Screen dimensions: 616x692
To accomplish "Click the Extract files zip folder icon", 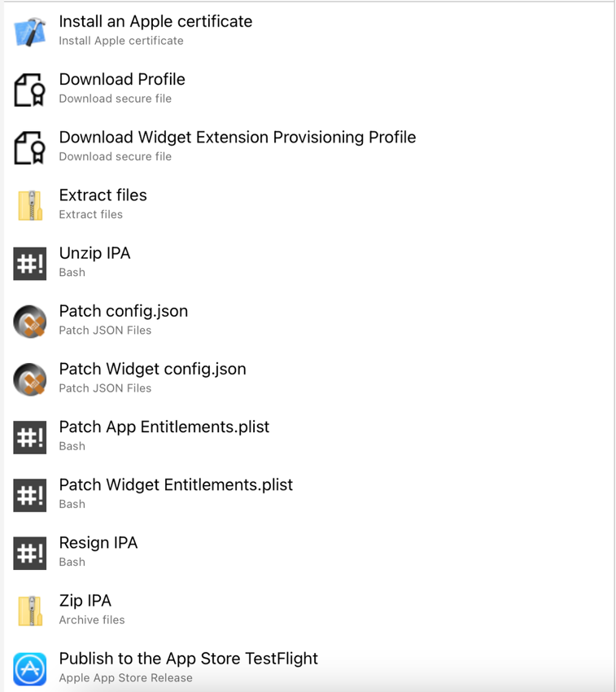I will pos(30,204).
